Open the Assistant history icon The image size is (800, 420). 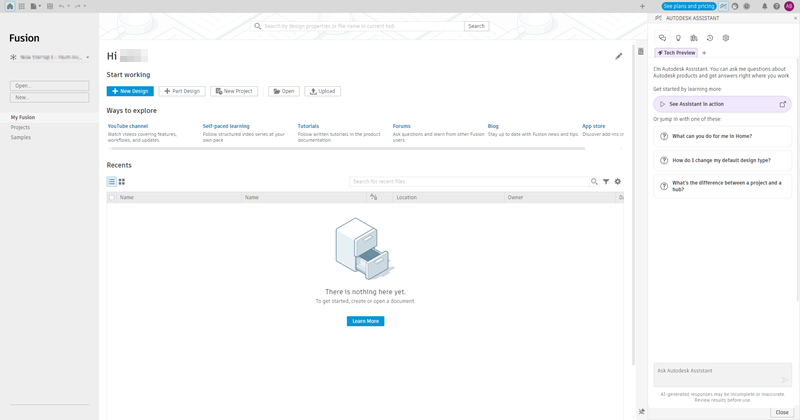click(x=710, y=38)
